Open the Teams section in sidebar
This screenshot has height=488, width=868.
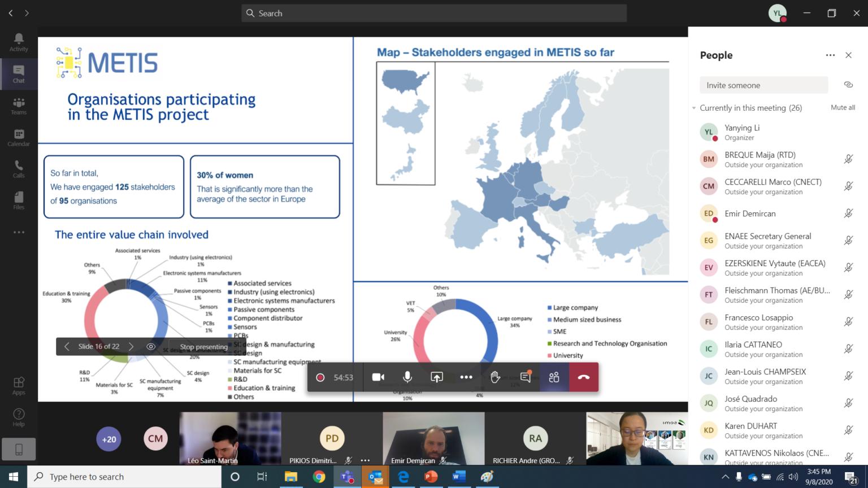[19, 105]
